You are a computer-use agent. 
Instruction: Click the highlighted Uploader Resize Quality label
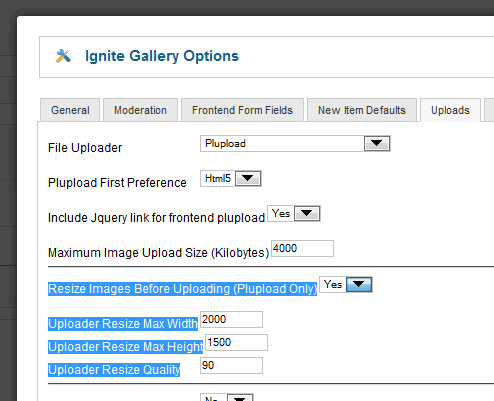coord(114,370)
